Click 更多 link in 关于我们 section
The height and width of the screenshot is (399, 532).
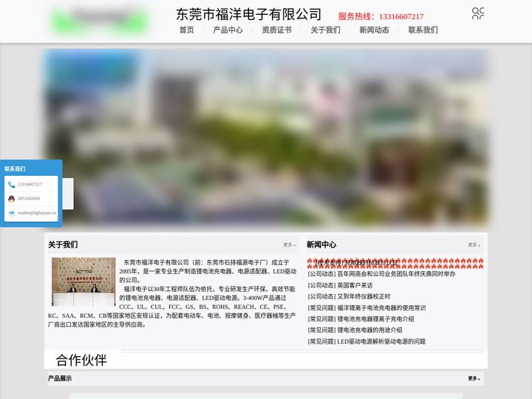click(290, 245)
